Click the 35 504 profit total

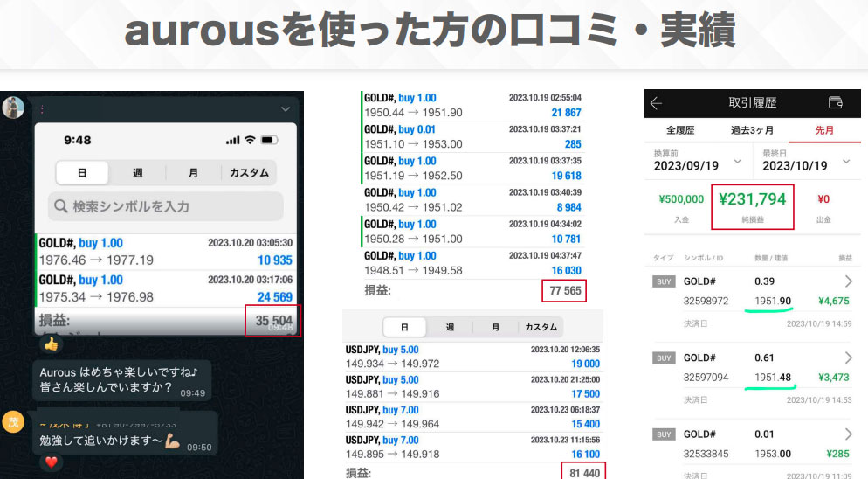click(273, 321)
